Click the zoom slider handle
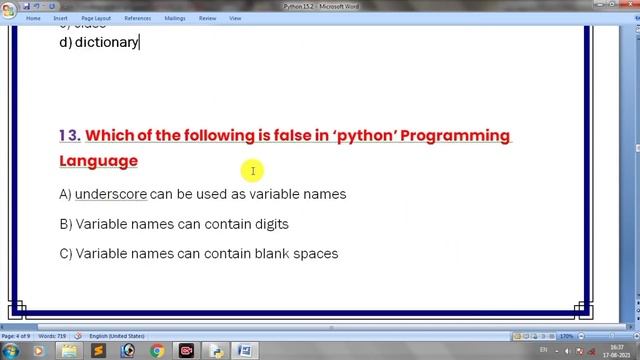 pyautogui.click(x=612, y=336)
